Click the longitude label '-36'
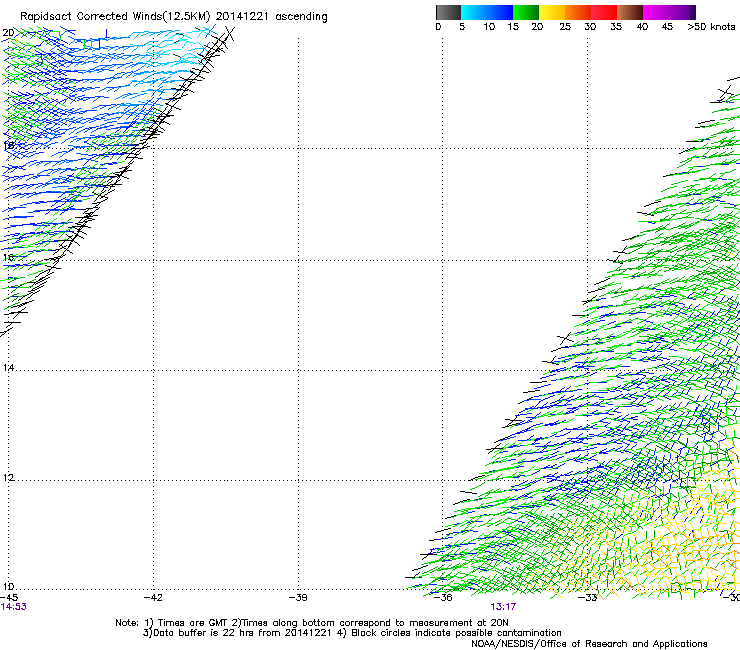The image size is (740, 650). tap(443, 598)
